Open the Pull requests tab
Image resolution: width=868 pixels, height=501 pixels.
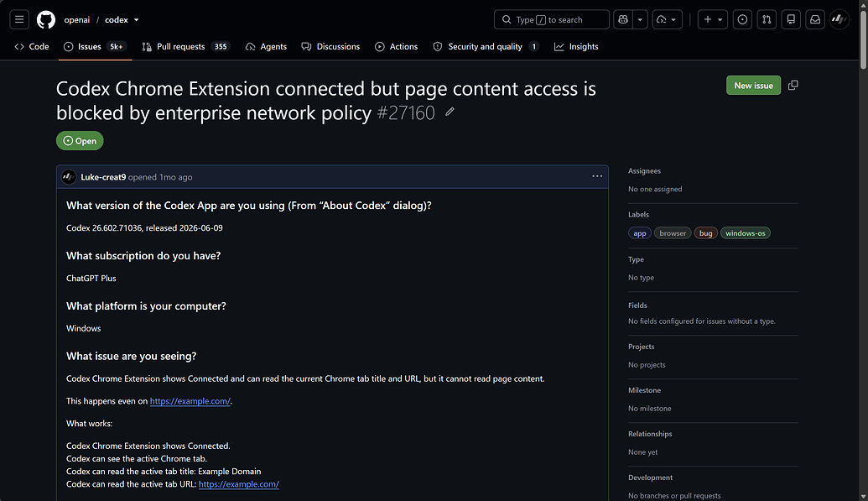[x=185, y=46]
